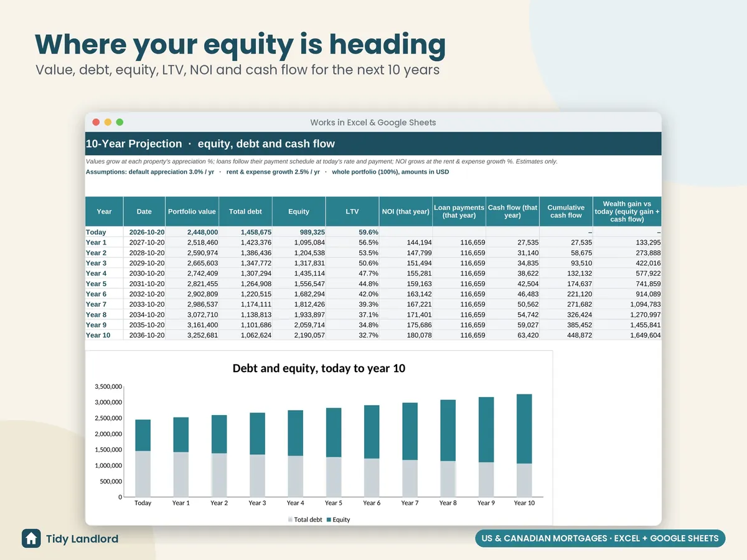Select the NOI (that year) header

click(x=406, y=212)
